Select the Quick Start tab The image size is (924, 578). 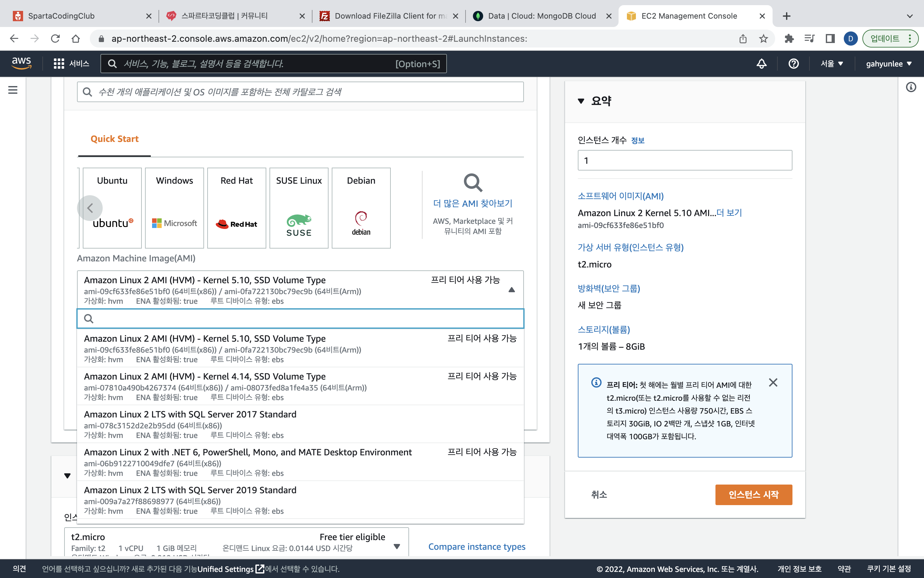coord(115,139)
